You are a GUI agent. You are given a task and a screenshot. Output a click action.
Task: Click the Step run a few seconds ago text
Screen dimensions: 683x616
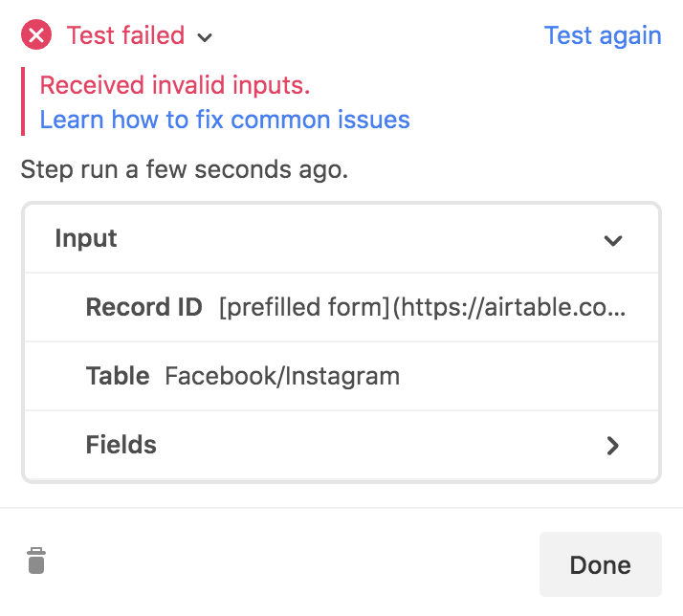point(185,169)
